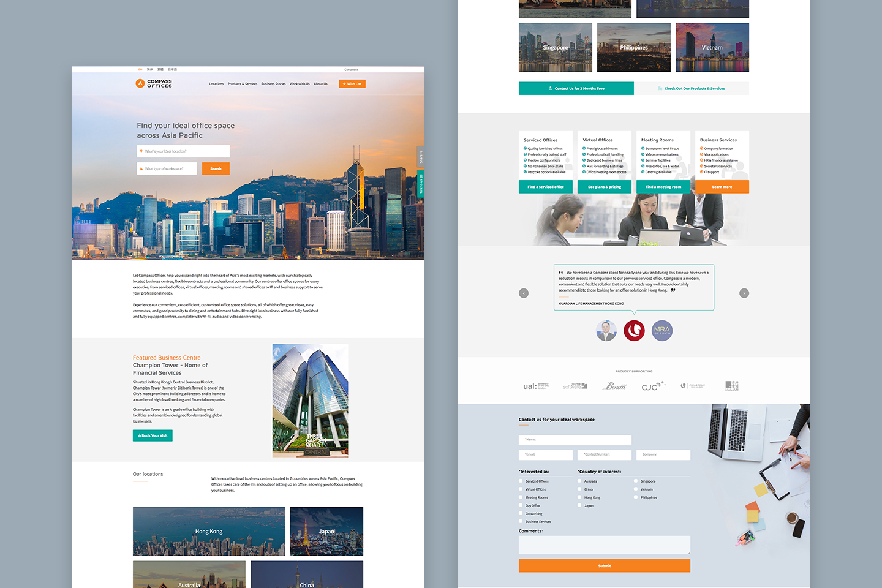Open the ideal location search field
This screenshot has width=882, height=588.
click(183, 151)
